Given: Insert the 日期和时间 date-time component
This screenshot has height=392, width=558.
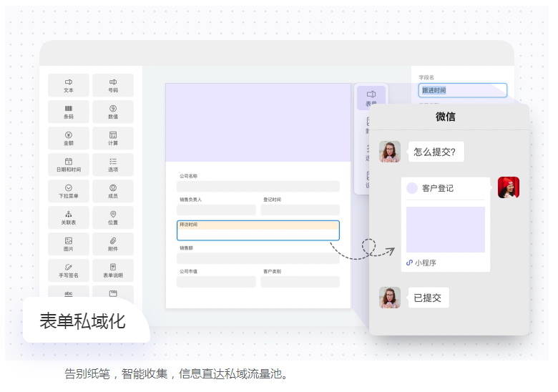Looking at the screenshot, I should 69,165.
